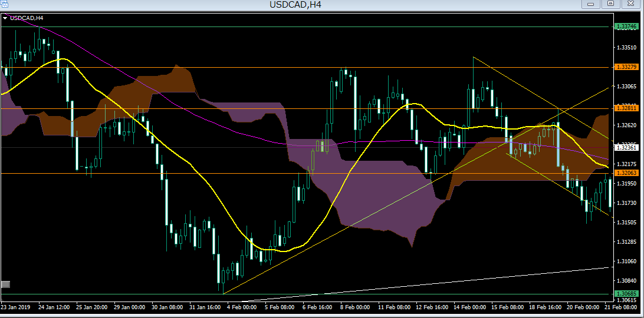Viewport: 644px width, 318px height.
Task: Select the green 1.33746 price level tag
Action: tap(627, 26)
